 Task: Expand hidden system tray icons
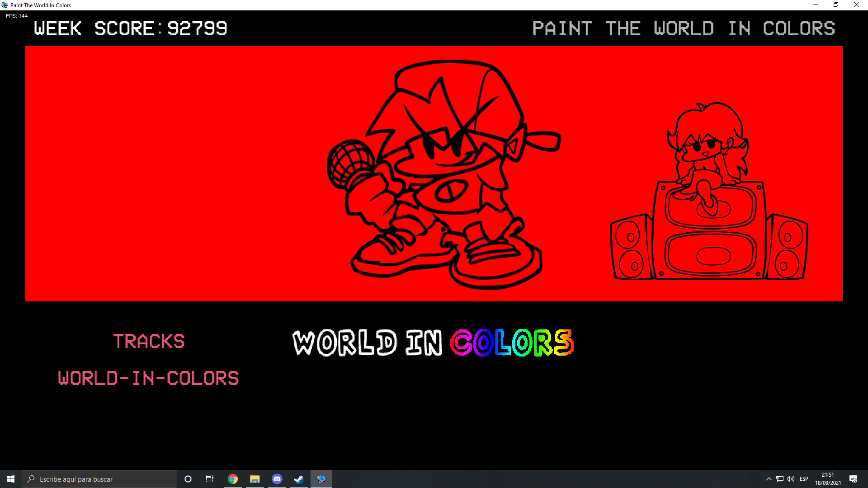point(769,479)
